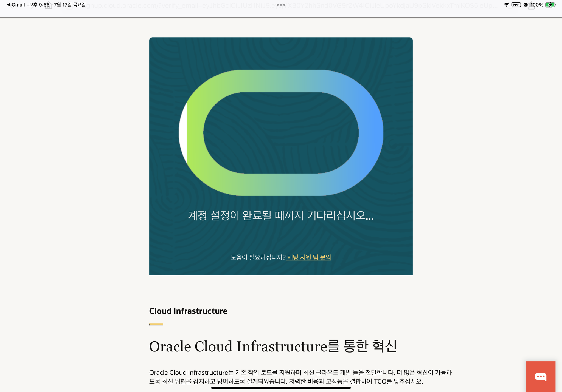The width and height of the screenshot is (562, 392).
Task: Open the red chat bubble button
Action: tap(541, 377)
